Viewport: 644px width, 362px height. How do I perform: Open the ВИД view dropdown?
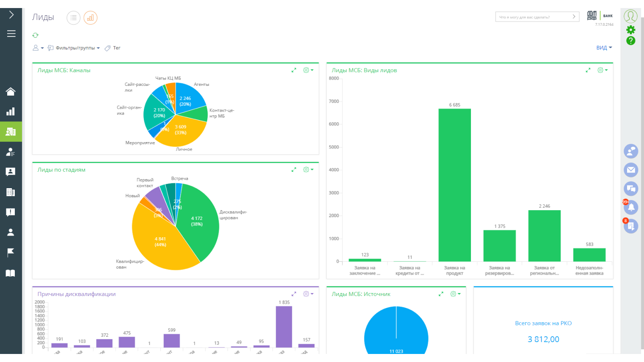[x=604, y=48]
